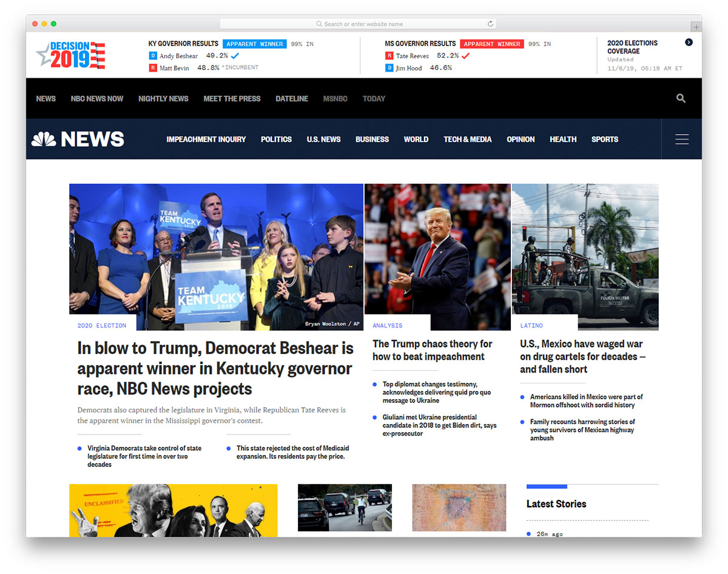Click the blue APPARENT WINNER badge
Image resolution: width=728 pixels, height=574 pixels.
click(255, 44)
